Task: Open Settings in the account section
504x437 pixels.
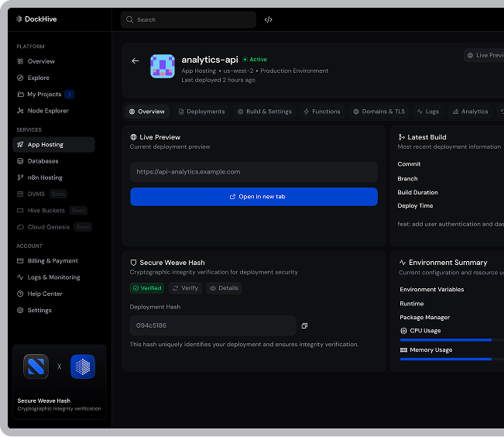Action: (39, 310)
